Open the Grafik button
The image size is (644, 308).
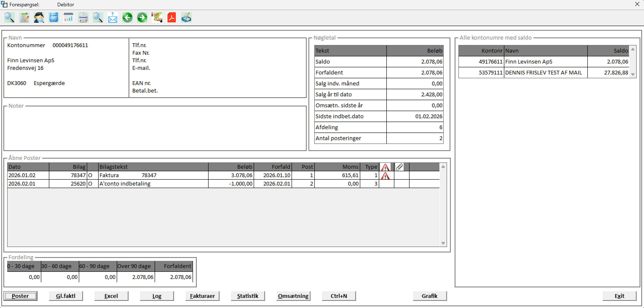[430, 296]
